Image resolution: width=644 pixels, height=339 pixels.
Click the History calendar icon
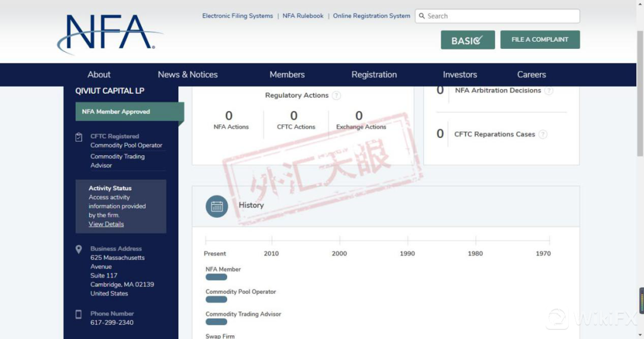[x=217, y=207]
